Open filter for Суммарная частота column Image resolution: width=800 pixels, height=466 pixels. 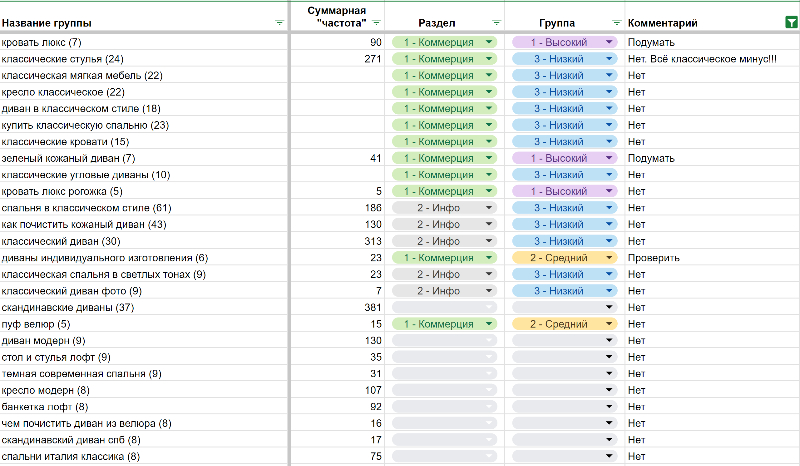tap(377, 22)
